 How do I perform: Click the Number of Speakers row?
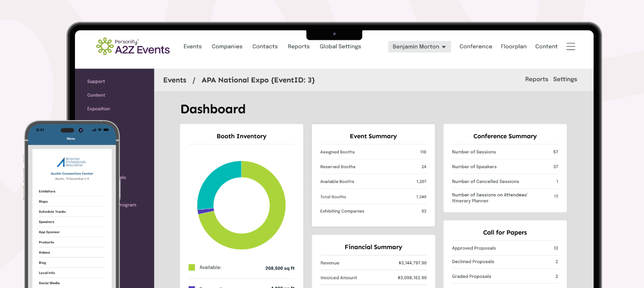pos(505,167)
